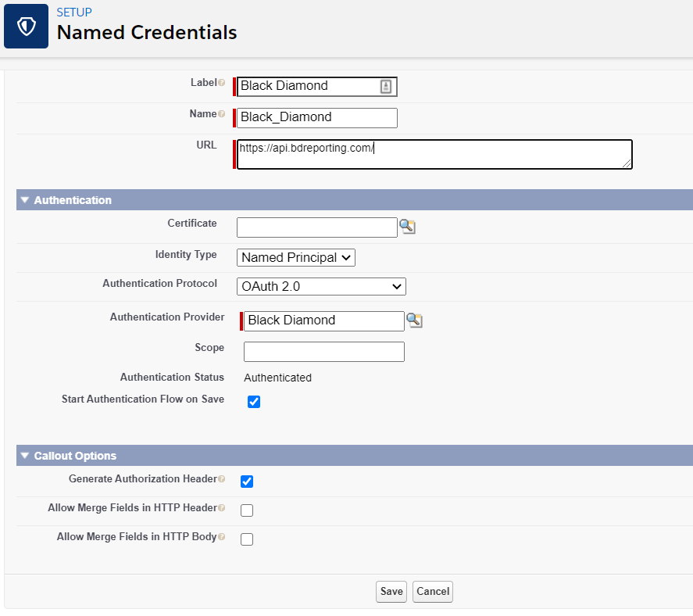Click the Authentication Provider input field
Viewport: 693px width, 616px height.
coord(324,321)
